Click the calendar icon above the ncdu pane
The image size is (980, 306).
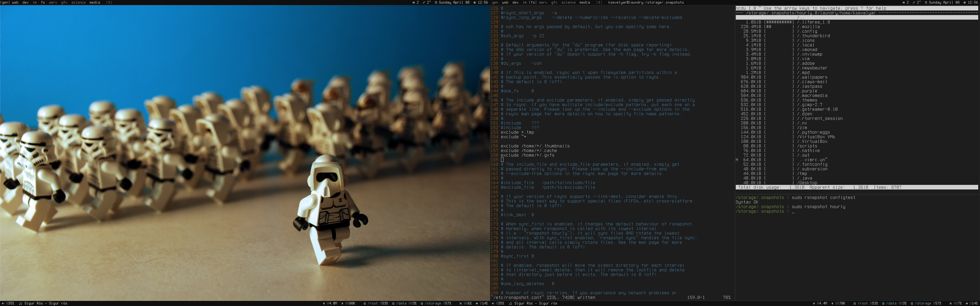[x=926, y=2]
